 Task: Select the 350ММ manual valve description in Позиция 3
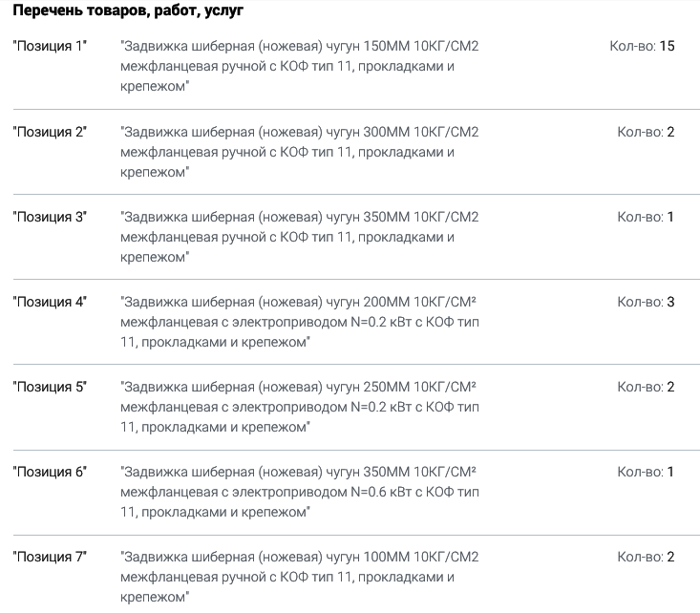300,237
